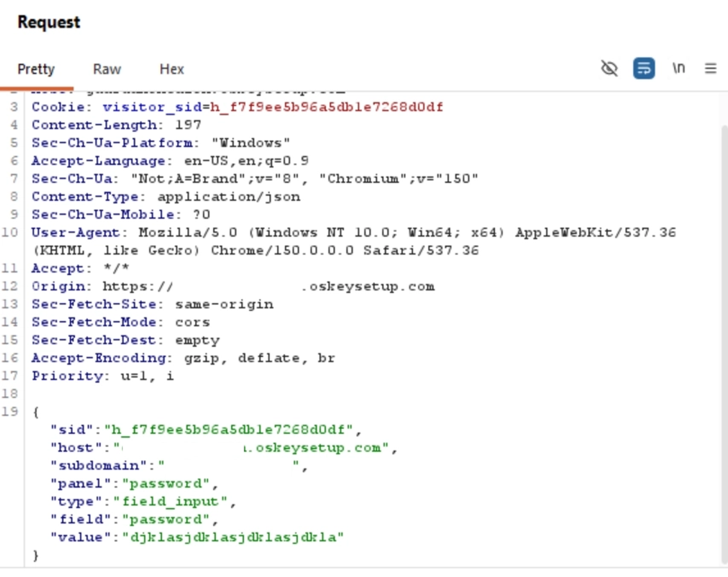Screen dimensions: 728x577
Task: Click the User-Agent header name
Action: 75,232
